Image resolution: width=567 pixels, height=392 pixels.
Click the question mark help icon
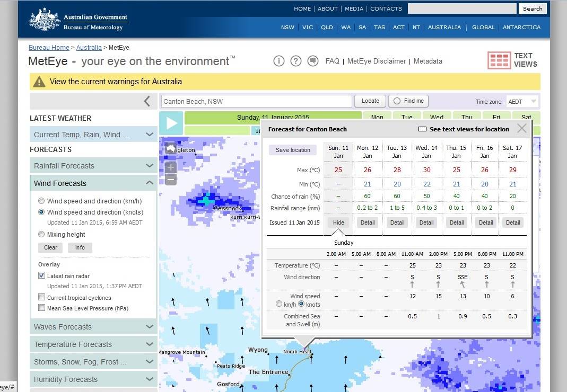tap(296, 61)
